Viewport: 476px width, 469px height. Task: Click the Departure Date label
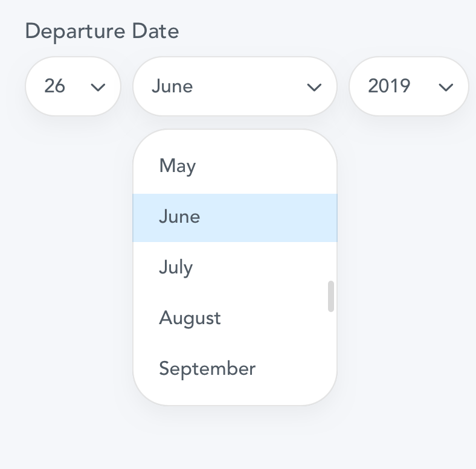click(x=102, y=31)
